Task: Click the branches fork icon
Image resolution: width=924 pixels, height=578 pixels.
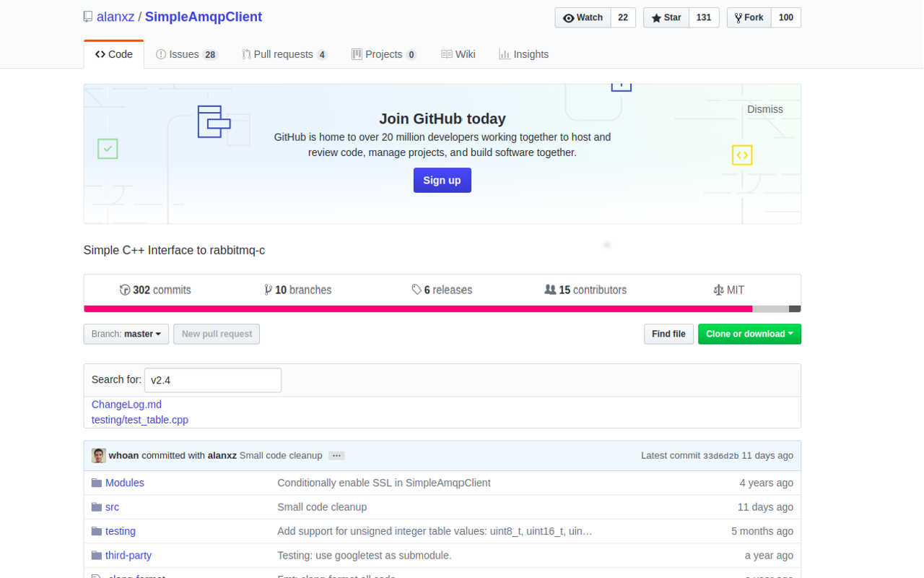Action: tap(268, 290)
